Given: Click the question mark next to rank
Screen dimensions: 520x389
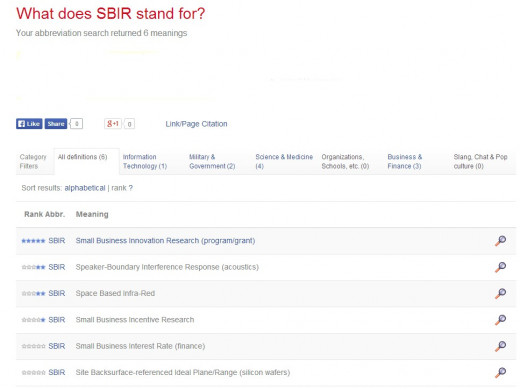Looking at the screenshot, I should coord(131,188).
